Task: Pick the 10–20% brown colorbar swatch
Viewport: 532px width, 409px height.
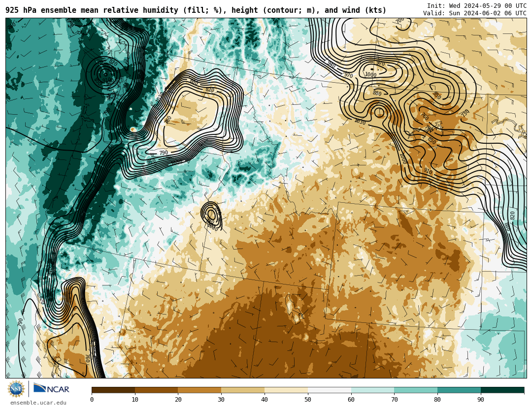Action: click(x=157, y=390)
